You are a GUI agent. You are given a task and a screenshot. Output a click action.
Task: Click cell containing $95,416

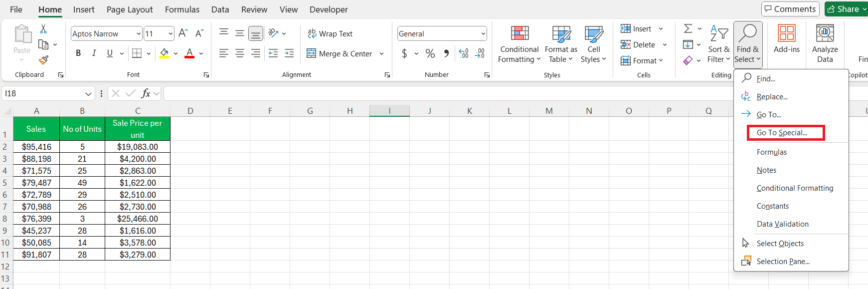click(36, 147)
